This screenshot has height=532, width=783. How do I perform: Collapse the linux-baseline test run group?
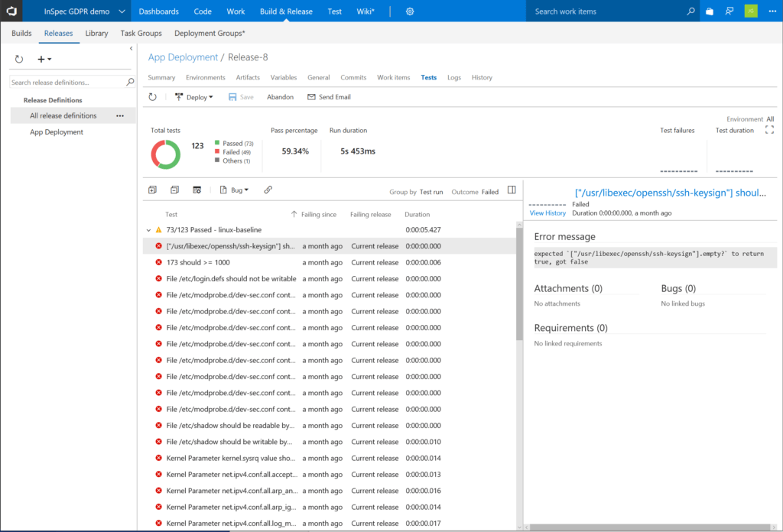[148, 229]
